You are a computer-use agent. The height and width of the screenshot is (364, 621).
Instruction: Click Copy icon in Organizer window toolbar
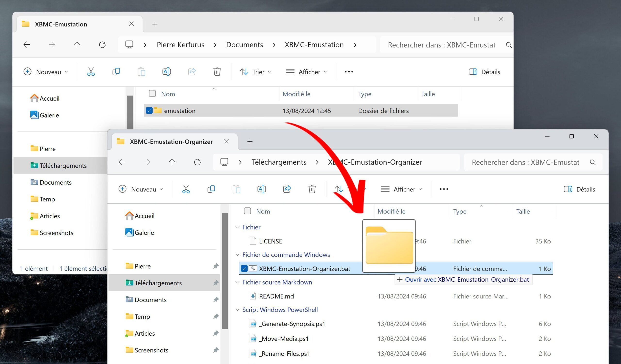click(x=211, y=189)
